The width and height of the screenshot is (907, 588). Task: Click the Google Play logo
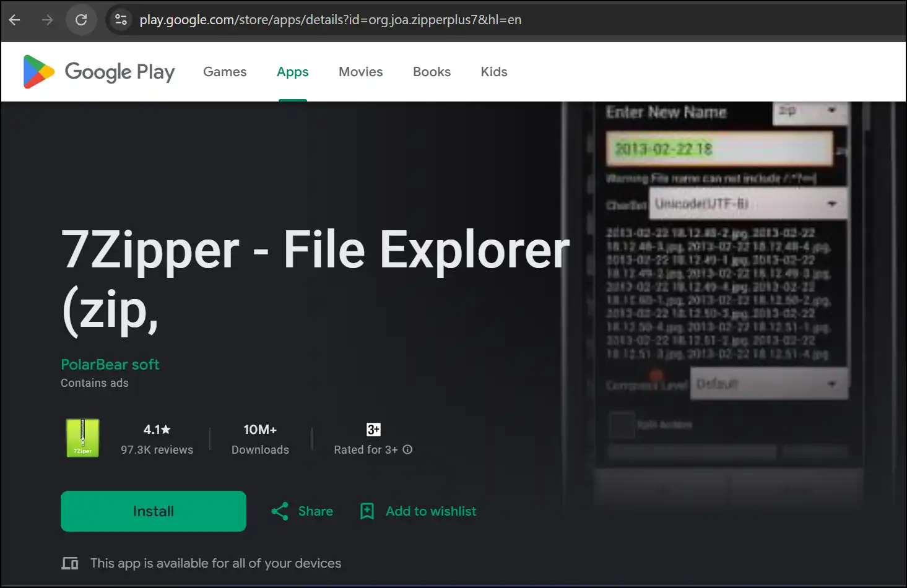(99, 72)
